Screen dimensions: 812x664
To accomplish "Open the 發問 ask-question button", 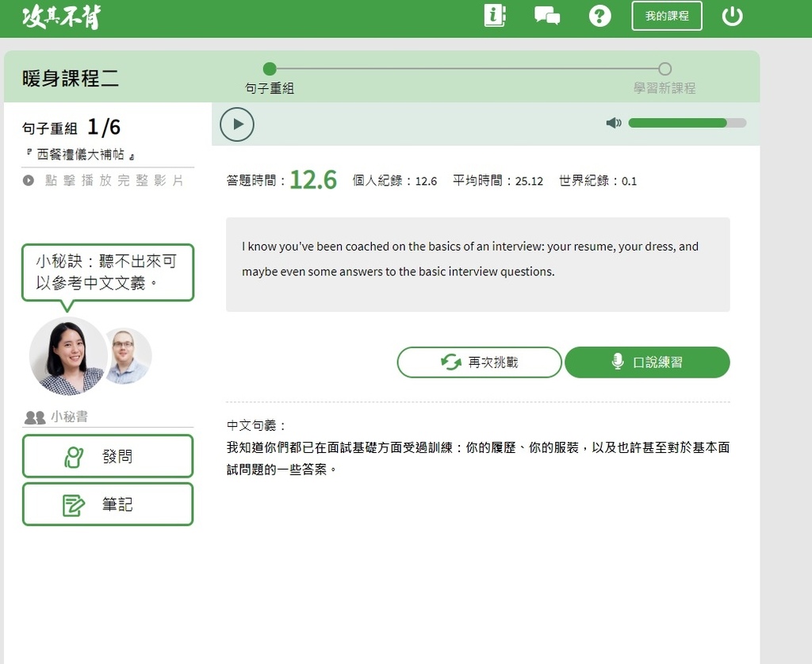I will click(x=108, y=456).
